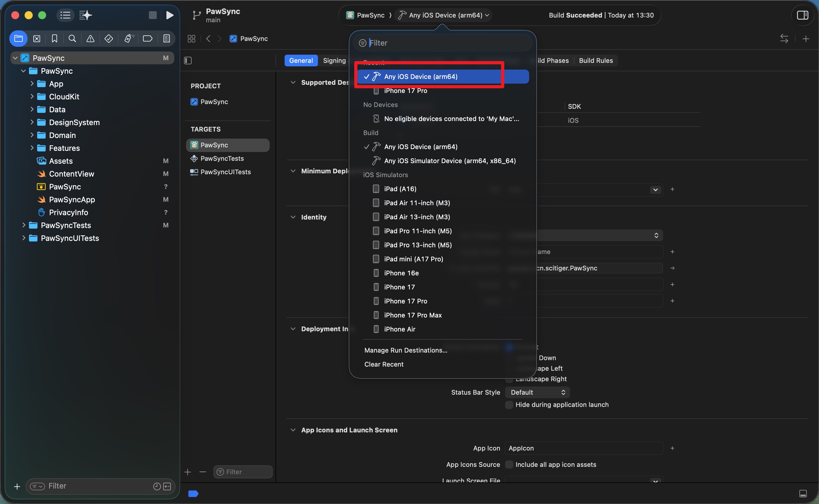Go forward with the right chevron
Image resolution: width=819 pixels, height=504 pixels.
219,39
